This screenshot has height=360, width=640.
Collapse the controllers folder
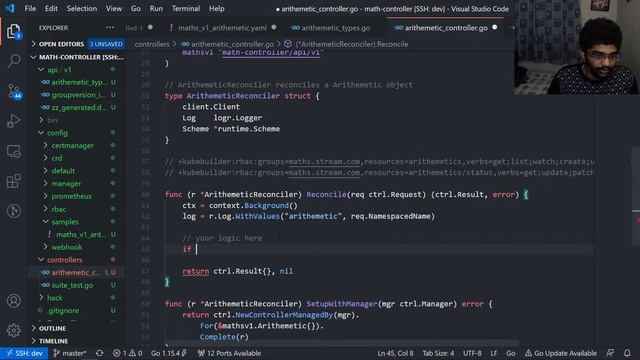[64, 260]
